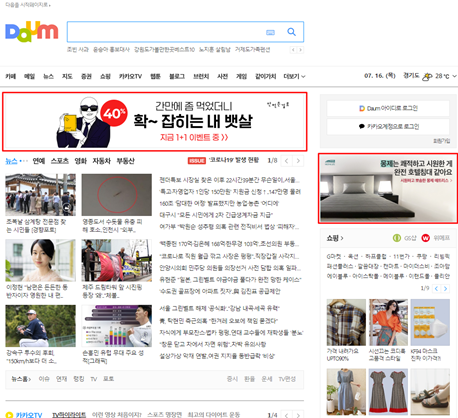Go to previous news issue arrow
This screenshot has width=458, height=418.
287,161
